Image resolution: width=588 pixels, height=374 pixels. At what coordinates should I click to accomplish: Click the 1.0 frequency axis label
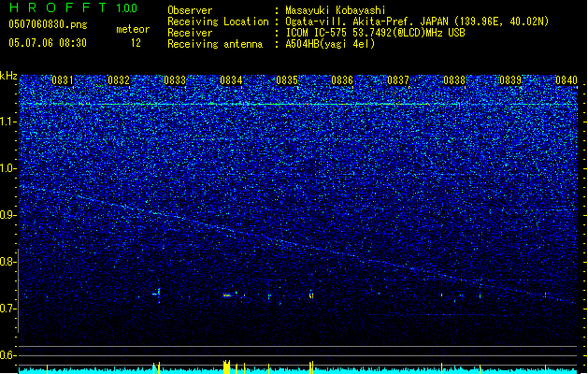(x=8, y=168)
